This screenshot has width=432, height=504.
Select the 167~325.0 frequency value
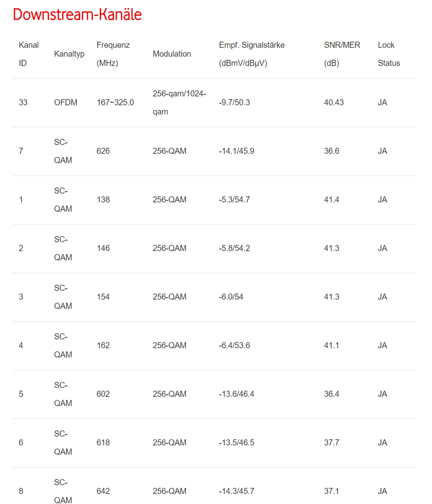tap(115, 102)
